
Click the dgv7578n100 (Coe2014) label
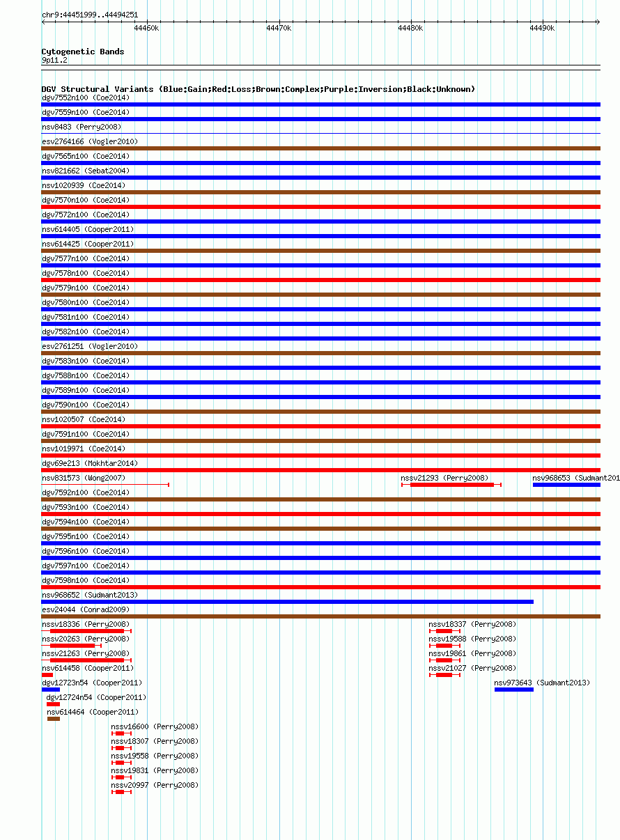86,273
